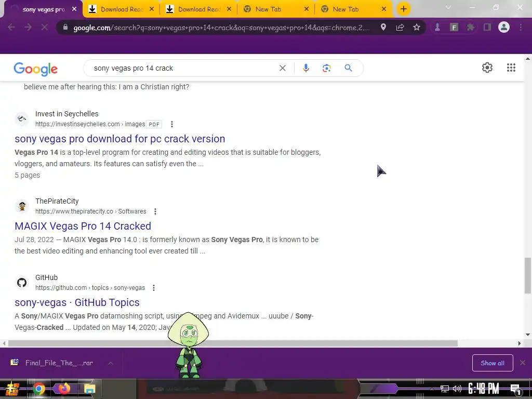Image resolution: width=532 pixels, height=399 pixels.
Task: Open location permission icon in address bar
Action: coord(383,27)
